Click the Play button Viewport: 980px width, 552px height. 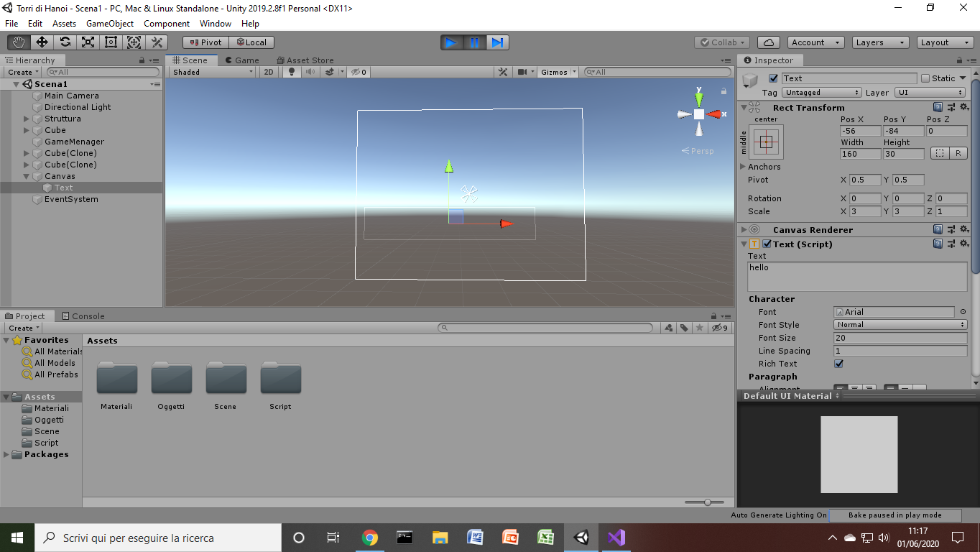point(451,42)
